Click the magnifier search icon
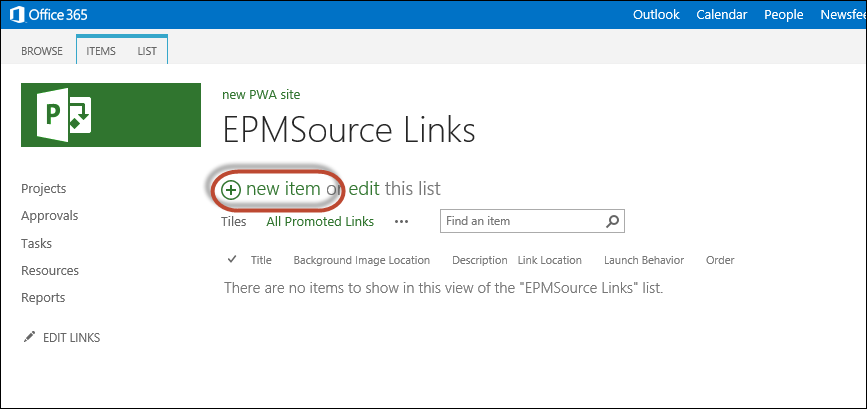The image size is (867, 409). [x=612, y=221]
